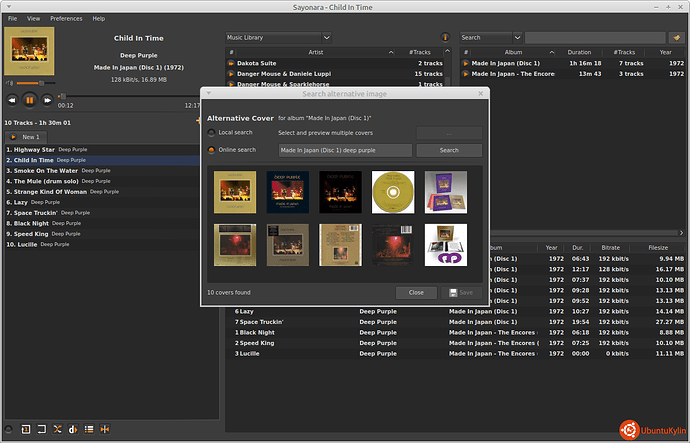Screen dimensions: 690x443
Task: Toggle dynamic playback mode
Action: pos(73,429)
